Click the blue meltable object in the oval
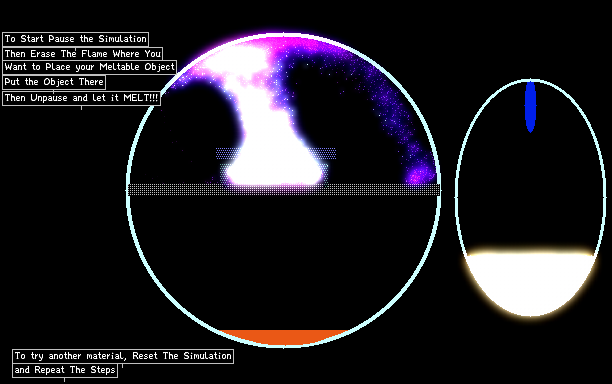 tap(530, 107)
